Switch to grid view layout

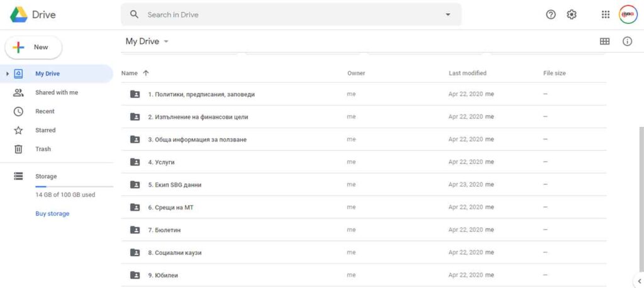604,42
